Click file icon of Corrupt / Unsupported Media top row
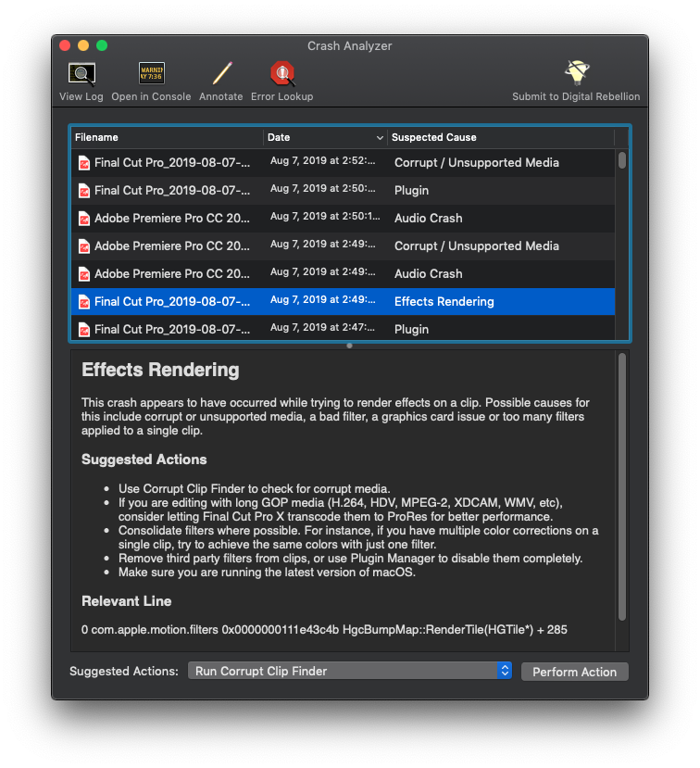This screenshot has width=700, height=768. click(84, 163)
